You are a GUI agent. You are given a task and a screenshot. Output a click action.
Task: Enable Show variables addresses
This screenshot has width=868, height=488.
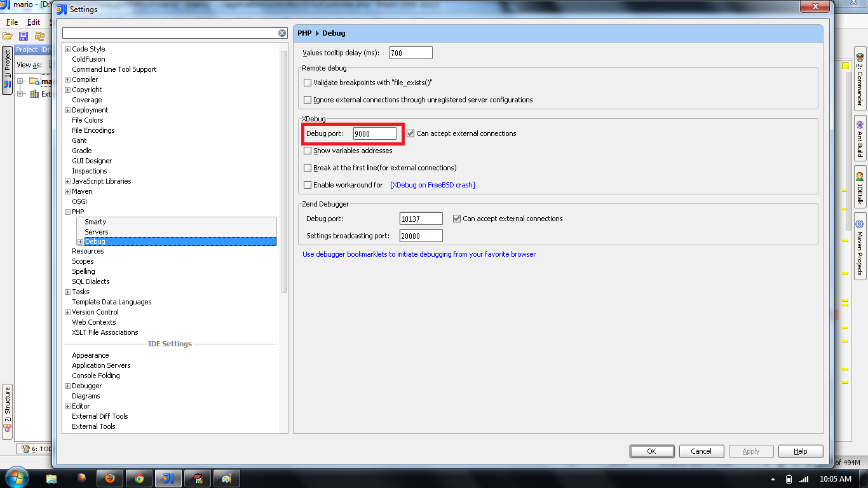pos(308,151)
